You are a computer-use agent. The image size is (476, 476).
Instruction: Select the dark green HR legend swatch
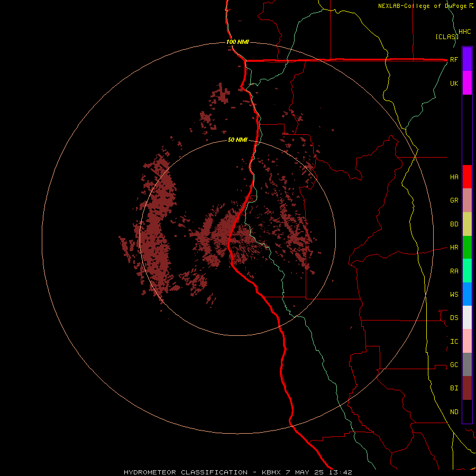pos(467,248)
